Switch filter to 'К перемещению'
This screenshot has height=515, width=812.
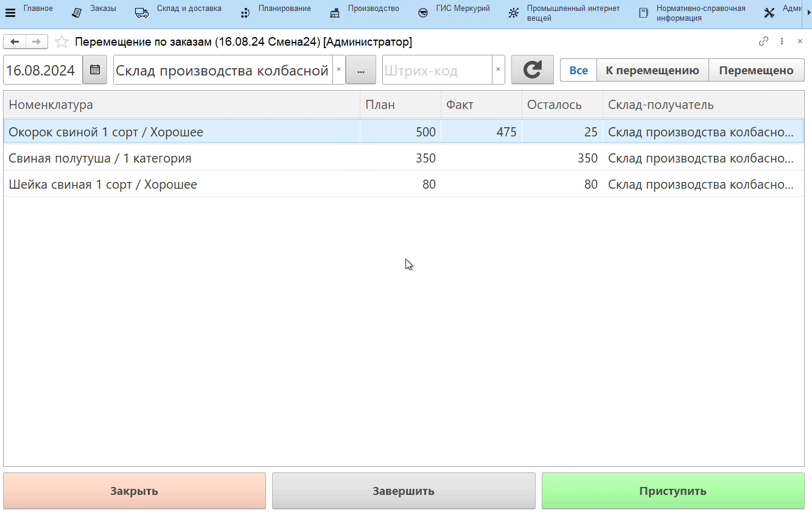(652, 71)
